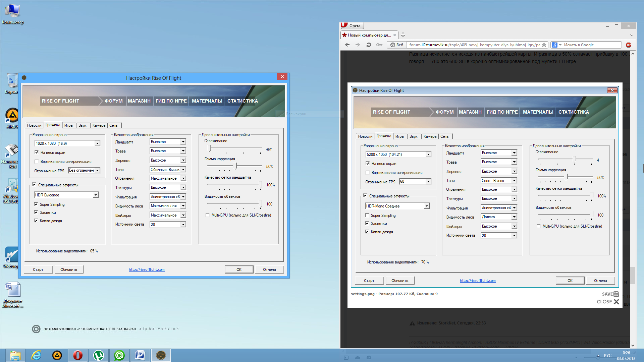The height and width of the screenshot is (362, 644).
Task: Open Microsoft Word from the taskbar
Action: 140,355
